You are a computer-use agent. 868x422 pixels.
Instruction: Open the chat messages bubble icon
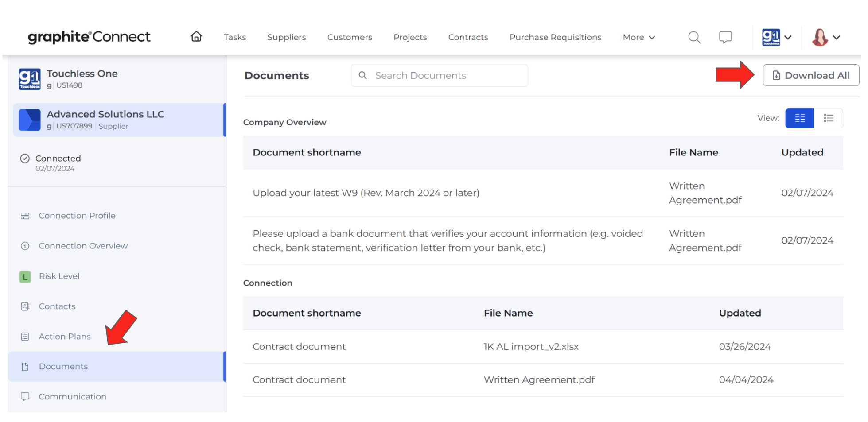[x=725, y=37]
